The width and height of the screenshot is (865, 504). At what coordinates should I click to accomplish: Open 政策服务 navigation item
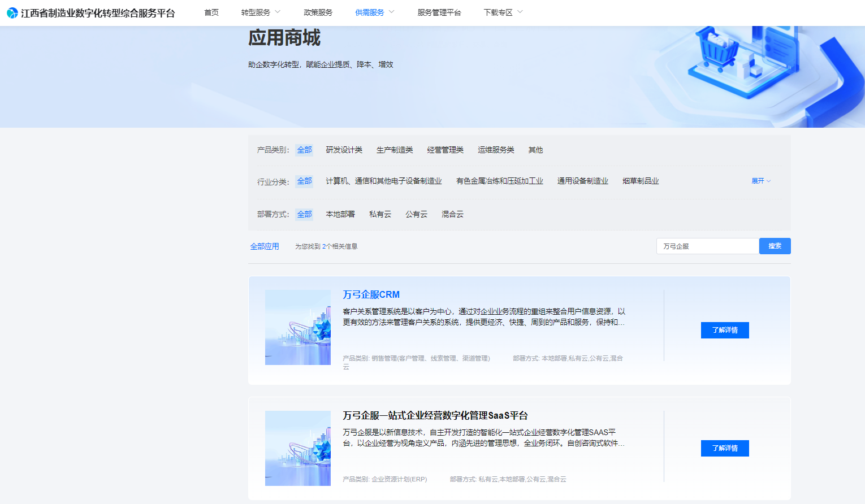(x=318, y=12)
